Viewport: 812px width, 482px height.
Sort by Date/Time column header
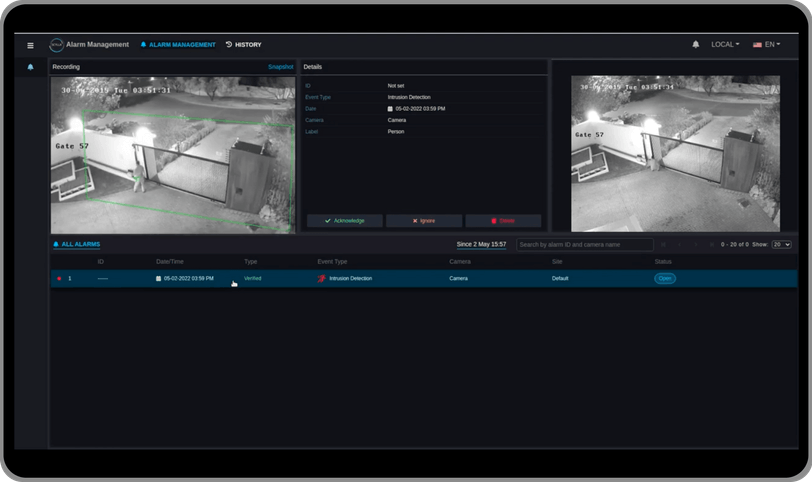[169, 261]
